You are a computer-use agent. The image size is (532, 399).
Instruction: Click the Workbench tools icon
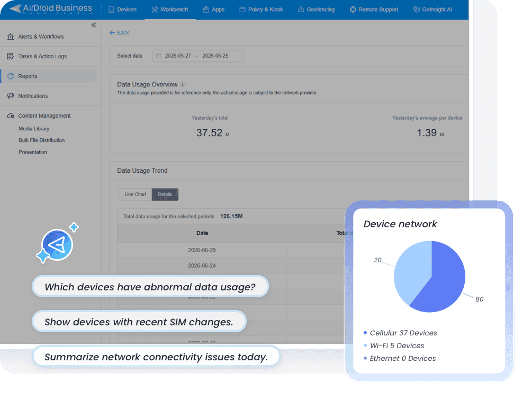[155, 10]
